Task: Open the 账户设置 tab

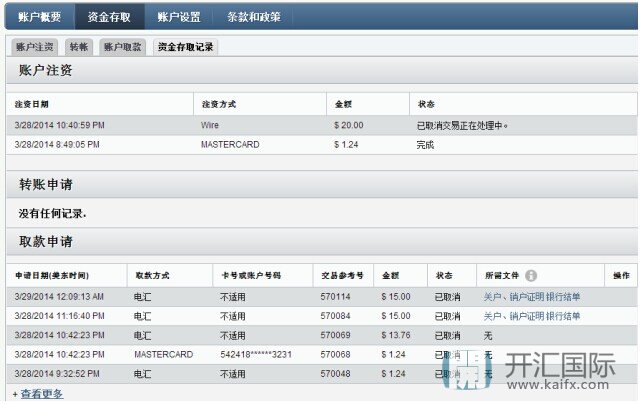Action: [x=179, y=16]
